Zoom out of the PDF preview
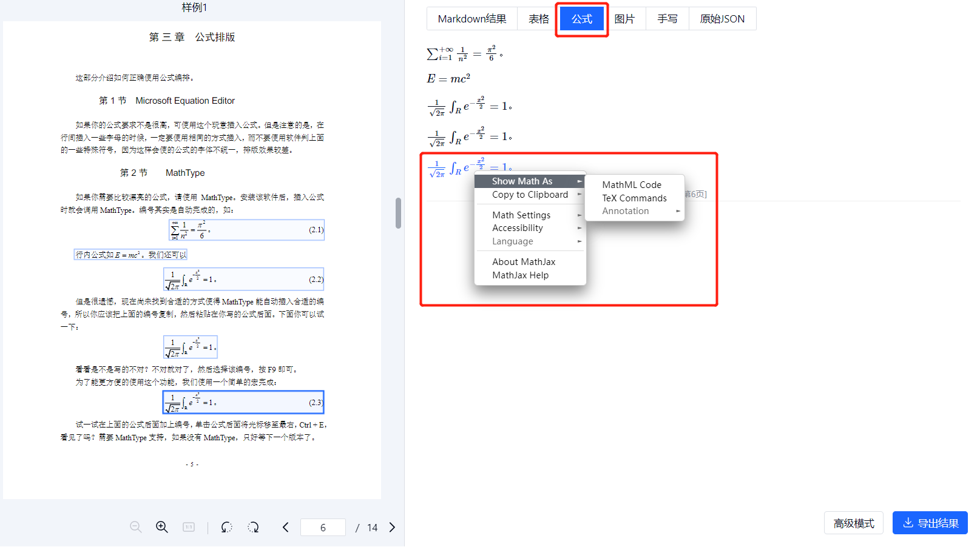Screen dimensions: 980x547 click(135, 527)
